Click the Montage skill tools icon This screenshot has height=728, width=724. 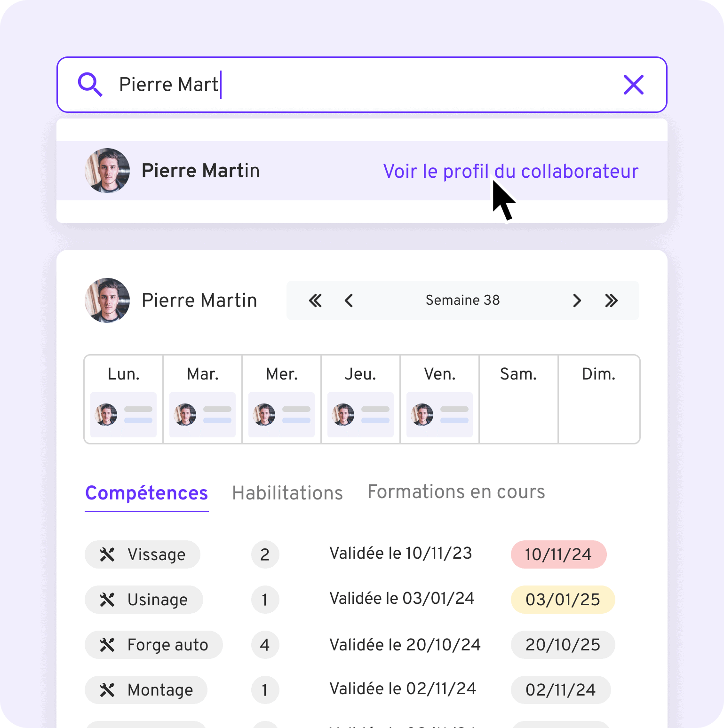coord(107,690)
